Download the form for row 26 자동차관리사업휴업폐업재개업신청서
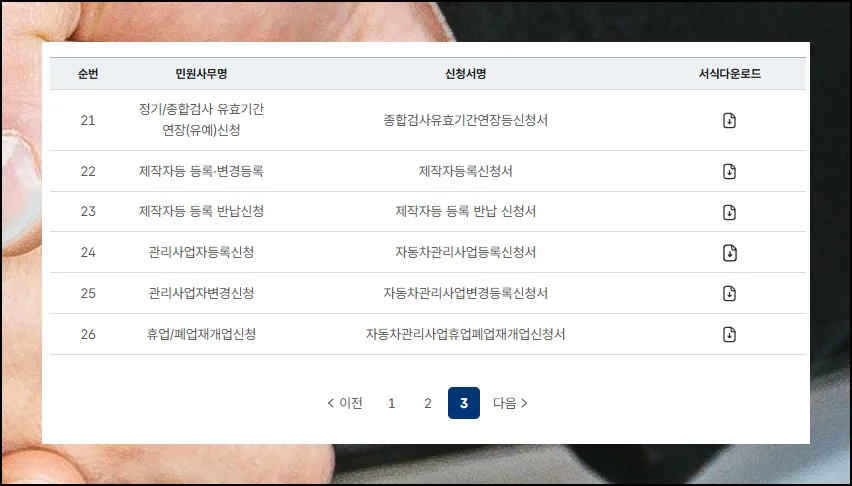Image resolution: width=852 pixels, height=486 pixels. 729,334
